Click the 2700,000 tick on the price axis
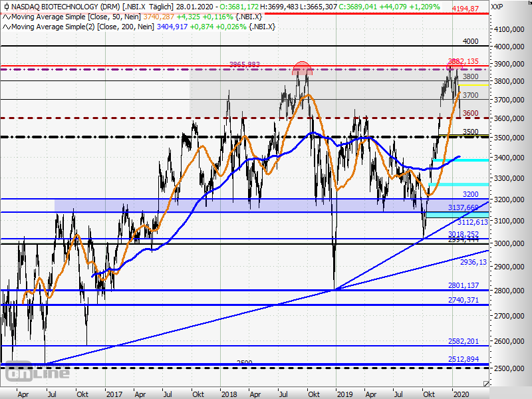This screenshot has height=399, width=532. (x=509, y=316)
